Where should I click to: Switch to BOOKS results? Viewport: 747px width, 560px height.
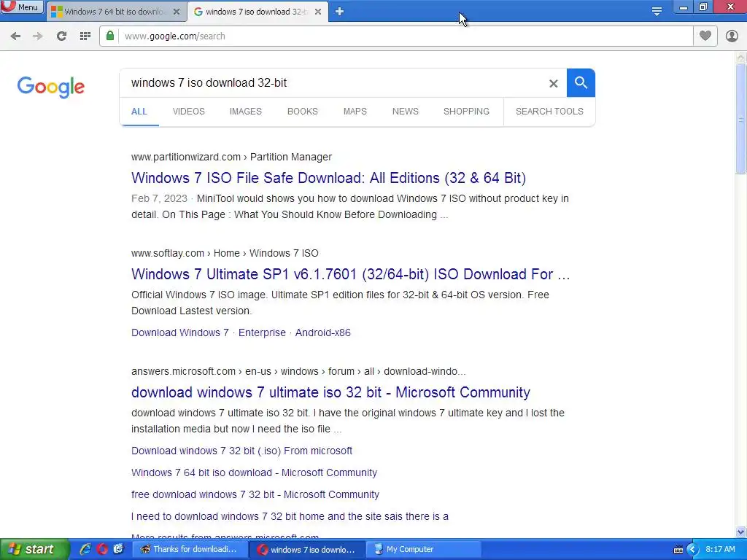tap(303, 112)
